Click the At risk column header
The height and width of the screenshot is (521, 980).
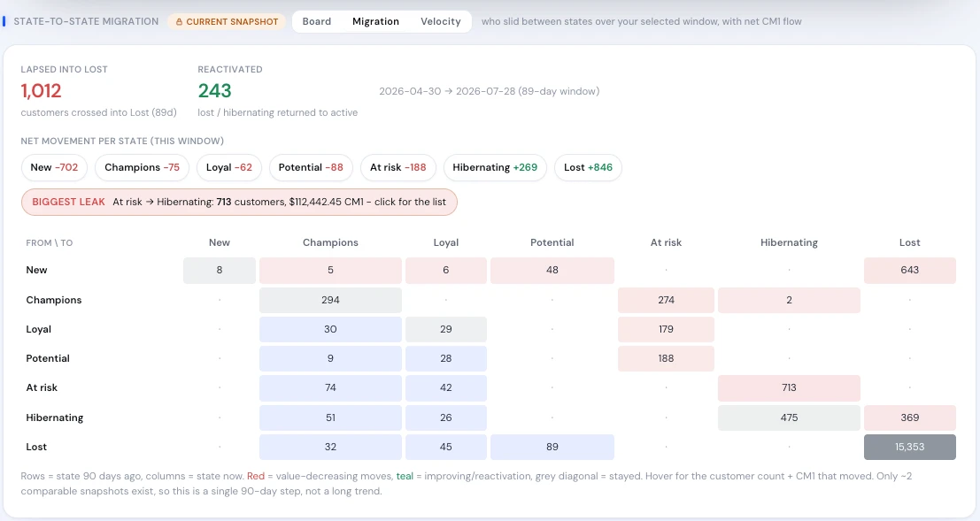pyautogui.click(x=667, y=242)
